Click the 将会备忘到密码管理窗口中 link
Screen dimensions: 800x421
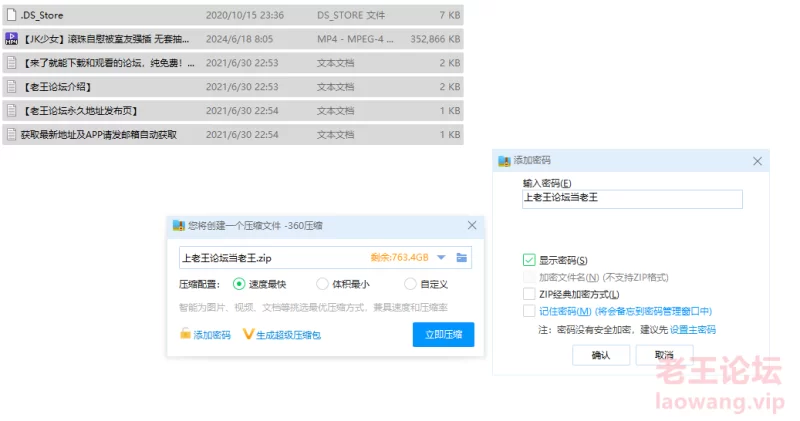[x=653, y=311]
